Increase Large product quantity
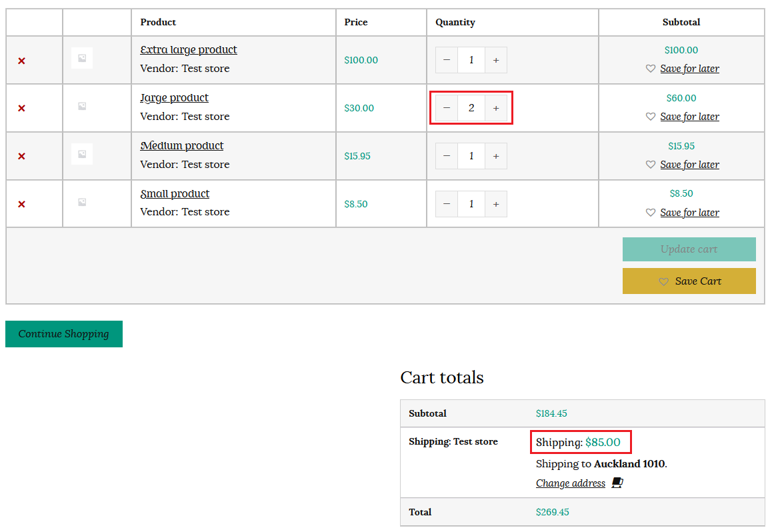Image resolution: width=772 pixels, height=532 pixels. (x=496, y=108)
